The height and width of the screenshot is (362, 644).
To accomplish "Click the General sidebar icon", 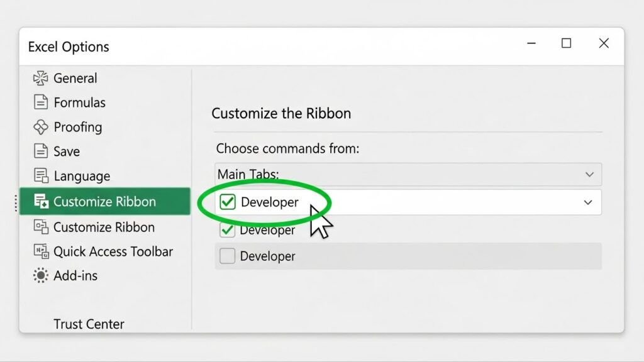I will 41,78.
